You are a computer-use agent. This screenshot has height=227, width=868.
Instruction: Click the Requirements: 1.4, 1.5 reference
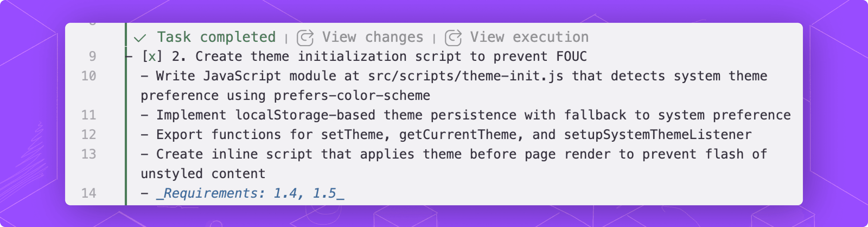(250, 193)
